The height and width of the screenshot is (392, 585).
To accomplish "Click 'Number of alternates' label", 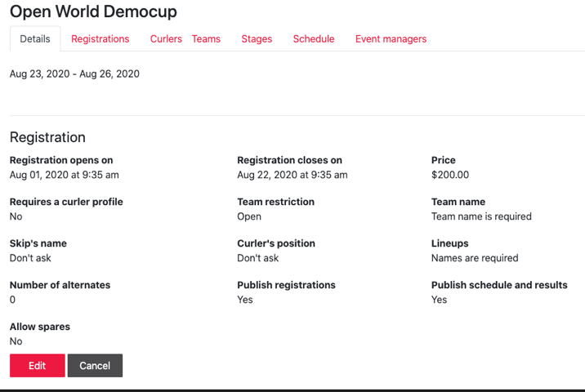I will 60,285.
